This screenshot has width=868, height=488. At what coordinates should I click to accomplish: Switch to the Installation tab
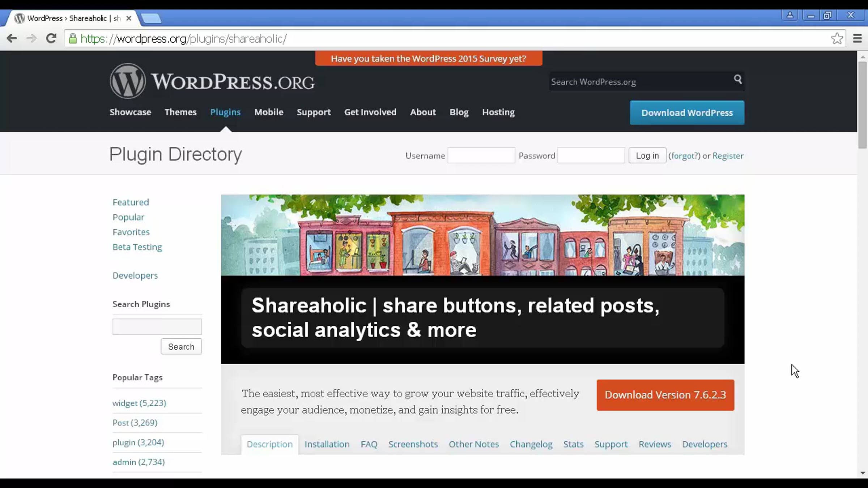click(327, 444)
